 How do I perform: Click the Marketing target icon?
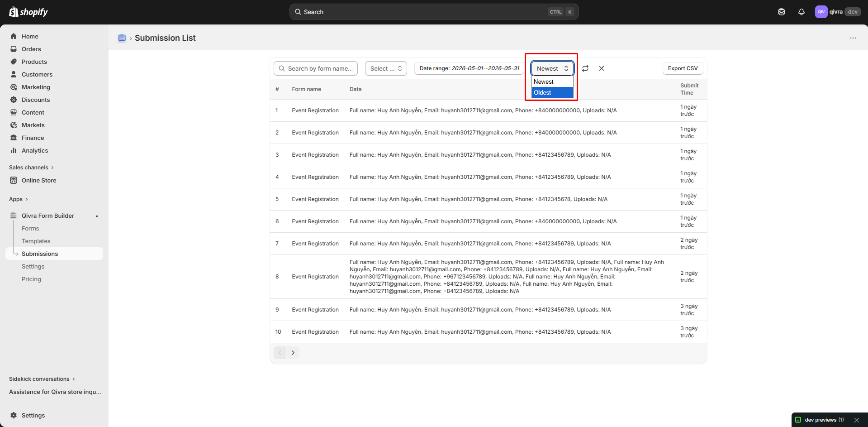14,87
